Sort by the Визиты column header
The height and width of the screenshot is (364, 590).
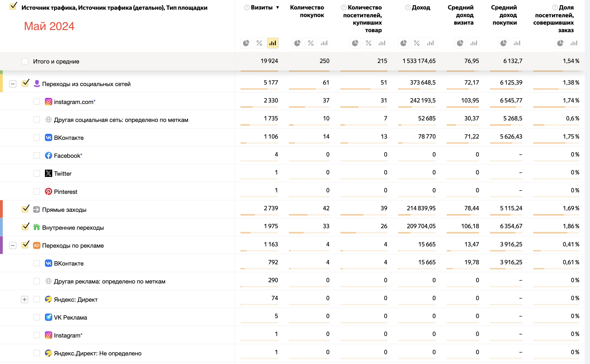pyautogui.click(x=262, y=8)
